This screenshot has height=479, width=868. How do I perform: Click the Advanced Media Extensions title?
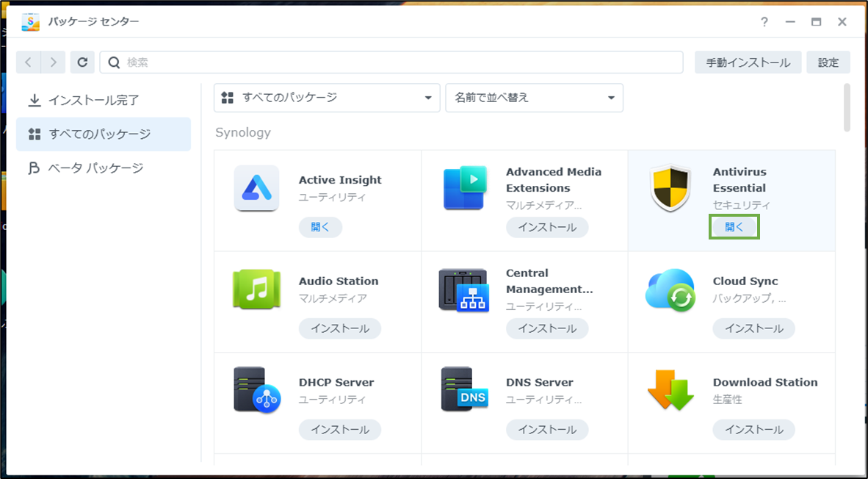(554, 180)
